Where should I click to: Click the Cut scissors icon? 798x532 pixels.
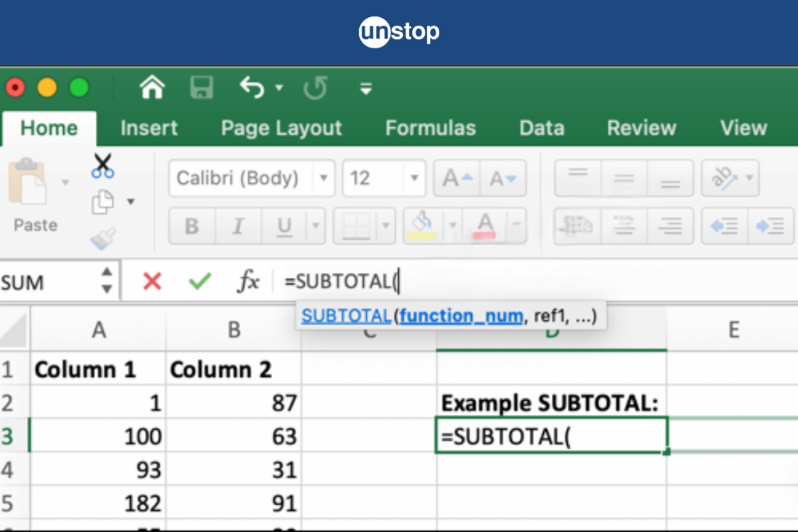[103, 167]
